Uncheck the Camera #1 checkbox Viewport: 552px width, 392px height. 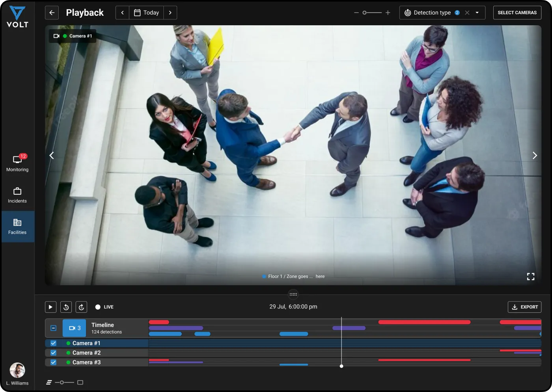click(x=54, y=343)
